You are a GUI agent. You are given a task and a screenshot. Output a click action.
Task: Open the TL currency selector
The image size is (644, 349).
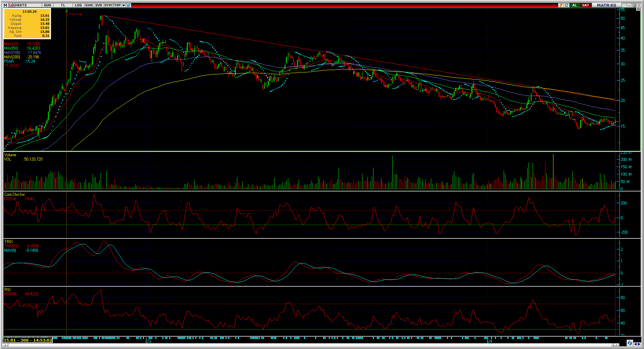pyautogui.click(x=63, y=5)
